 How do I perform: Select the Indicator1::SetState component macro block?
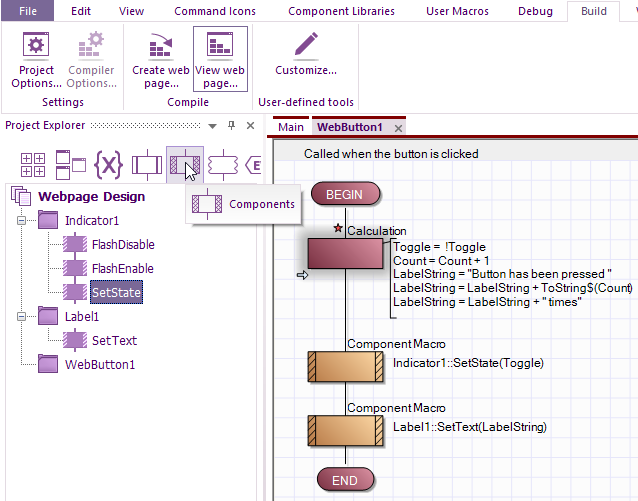tap(345, 367)
